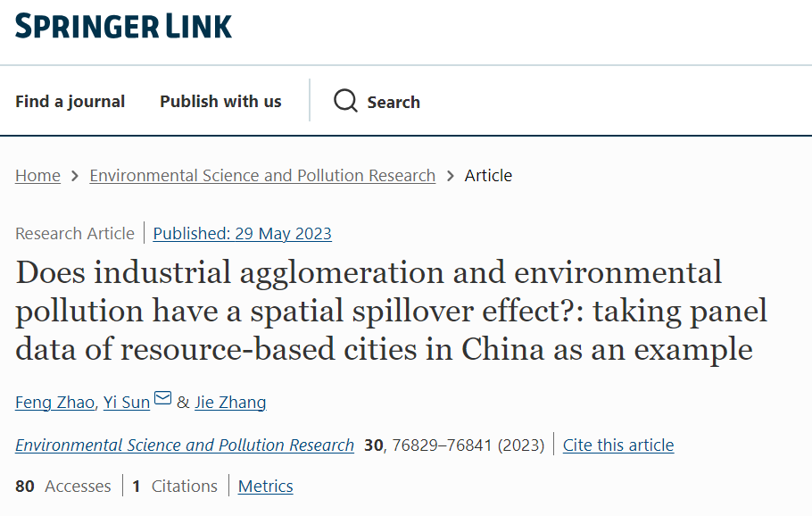812x516 pixels.
Task: Go to the Home breadcrumb
Action: (37, 176)
